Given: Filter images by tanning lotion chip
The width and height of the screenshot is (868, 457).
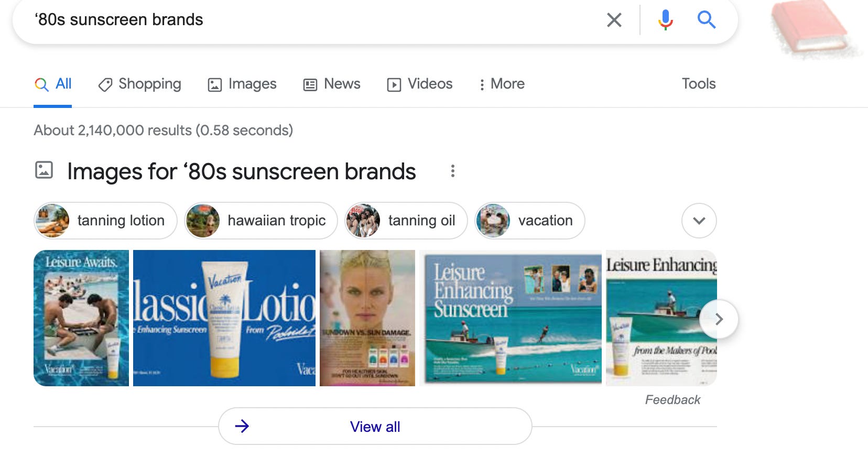Looking at the screenshot, I should point(105,221).
